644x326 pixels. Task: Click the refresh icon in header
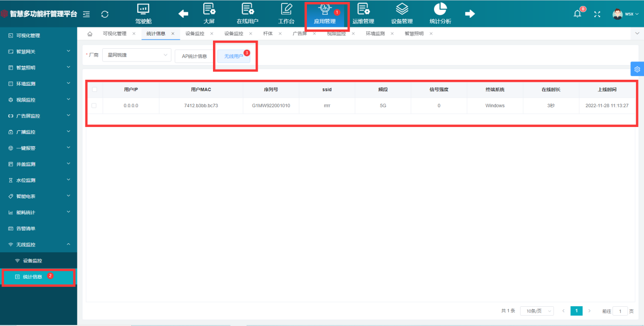pyautogui.click(x=105, y=14)
